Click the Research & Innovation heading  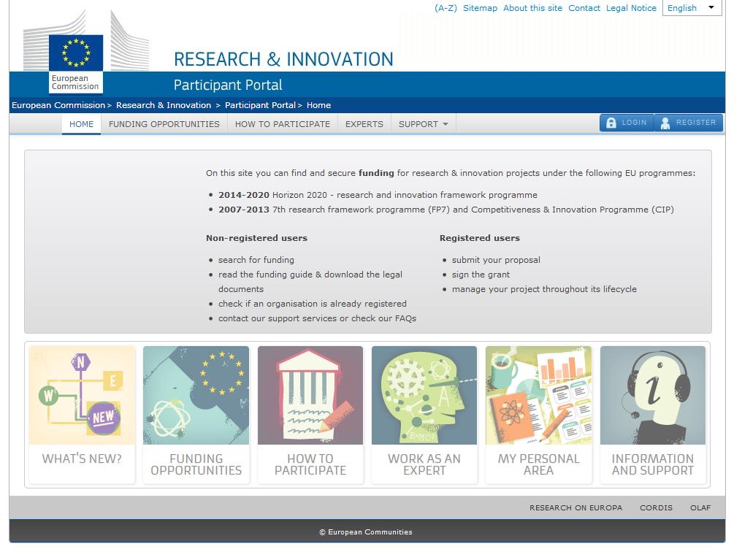click(283, 60)
